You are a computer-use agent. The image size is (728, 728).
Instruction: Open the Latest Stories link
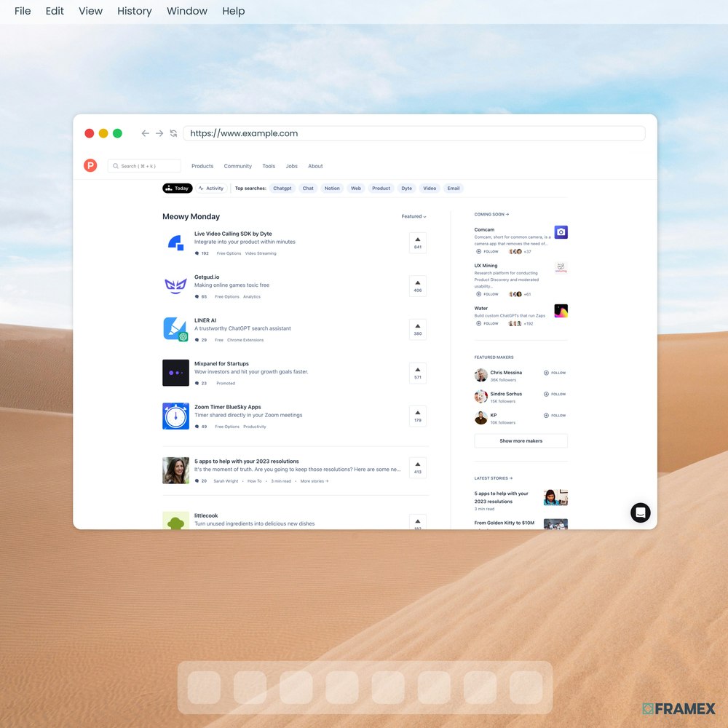[493, 478]
